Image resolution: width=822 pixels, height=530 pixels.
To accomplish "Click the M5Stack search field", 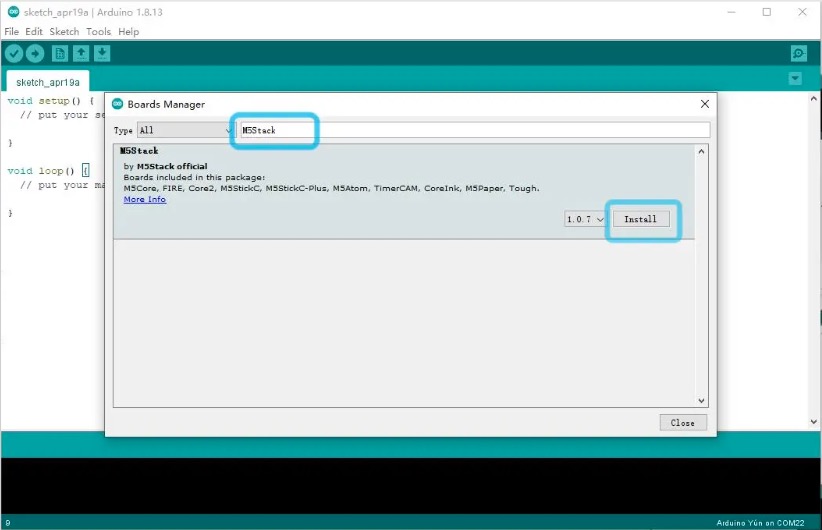I will pos(475,130).
